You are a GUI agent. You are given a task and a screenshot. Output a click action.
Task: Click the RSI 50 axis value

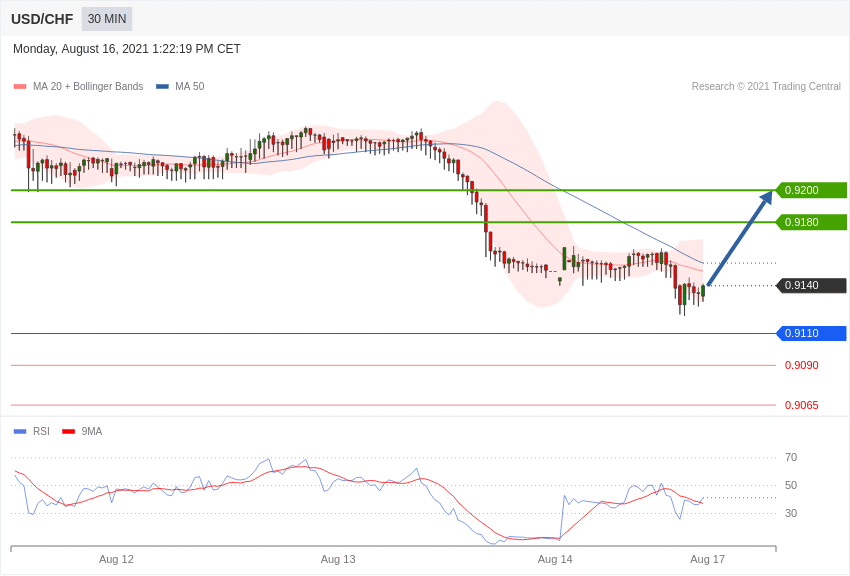pos(791,485)
